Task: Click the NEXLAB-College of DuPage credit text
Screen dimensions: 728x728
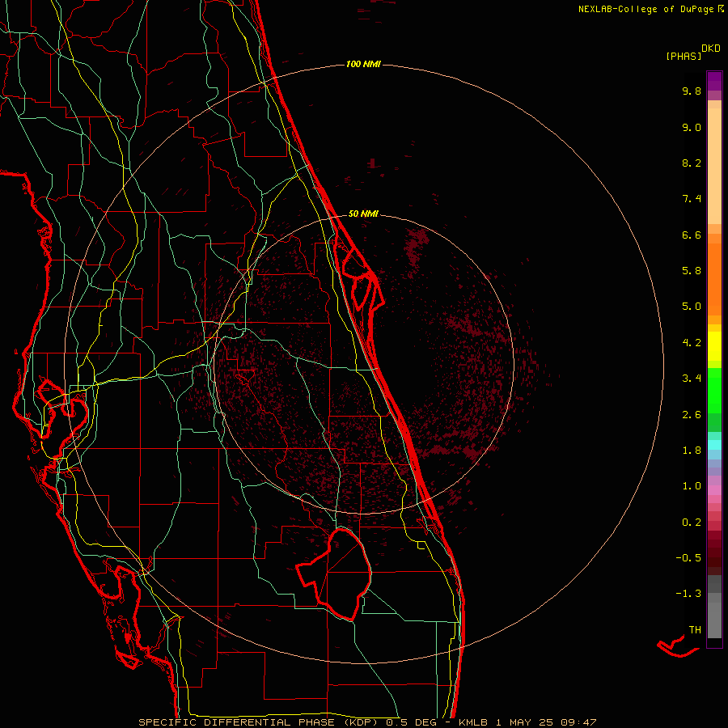Action: (x=645, y=9)
